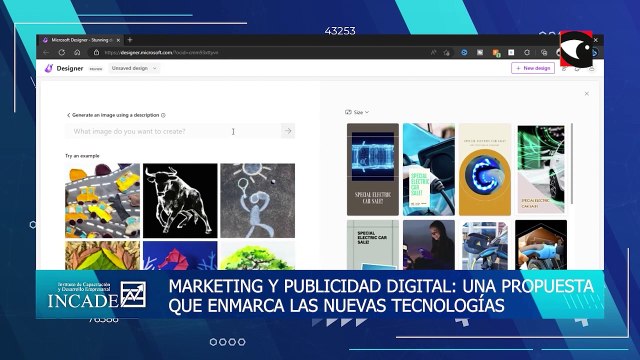
Task: Add page to favorites with star icon
Action: click(x=447, y=53)
